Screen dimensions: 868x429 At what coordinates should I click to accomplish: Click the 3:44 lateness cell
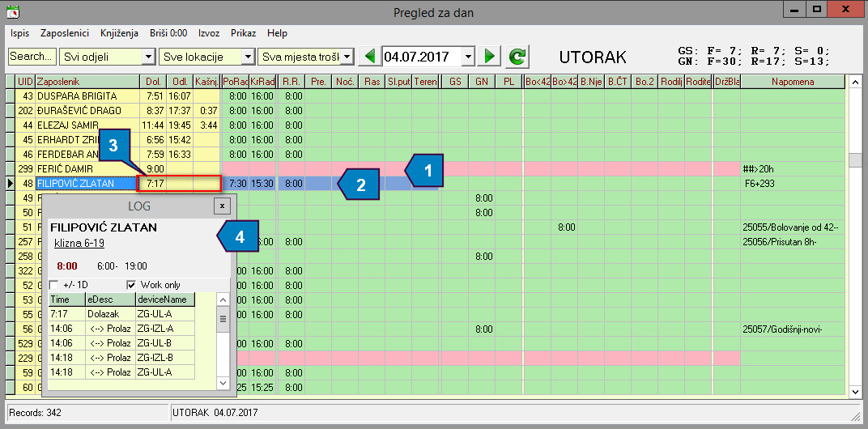pos(207,125)
